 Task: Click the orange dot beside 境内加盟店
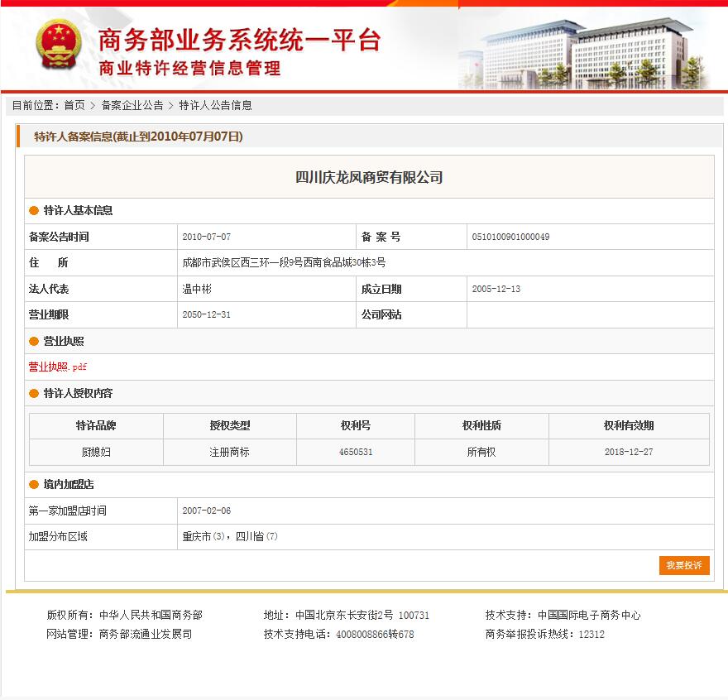coord(33,485)
